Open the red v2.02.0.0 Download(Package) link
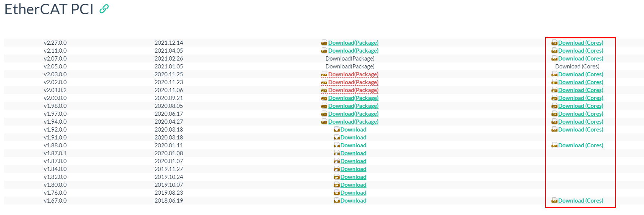This screenshot has height=215, width=644. [353, 82]
